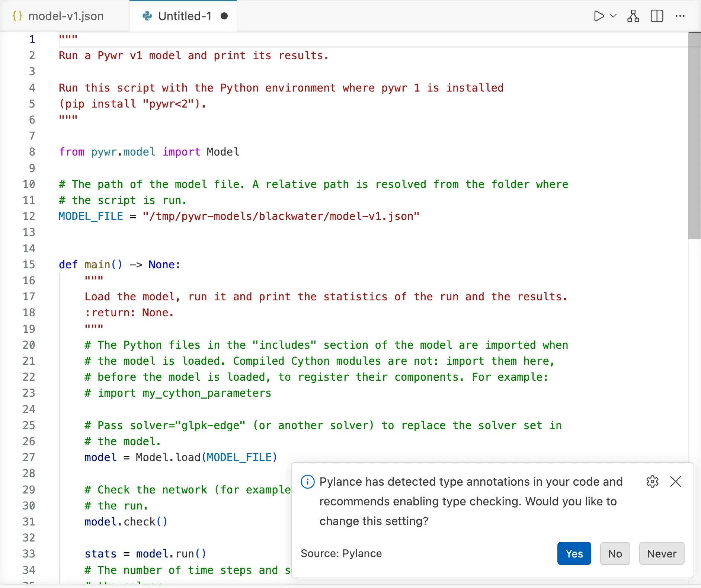Click 'Model' in the import statement
The height and width of the screenshot is (588, 701).
pyautogui.click(x=223, y=152)
